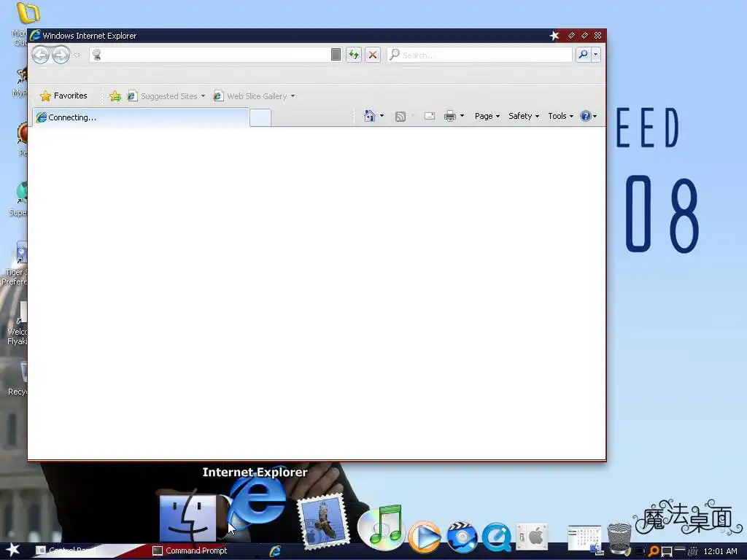Open the calendar grid dock icon
The image size is (747, 560).
pyautogui.click(x=584, y=539)
